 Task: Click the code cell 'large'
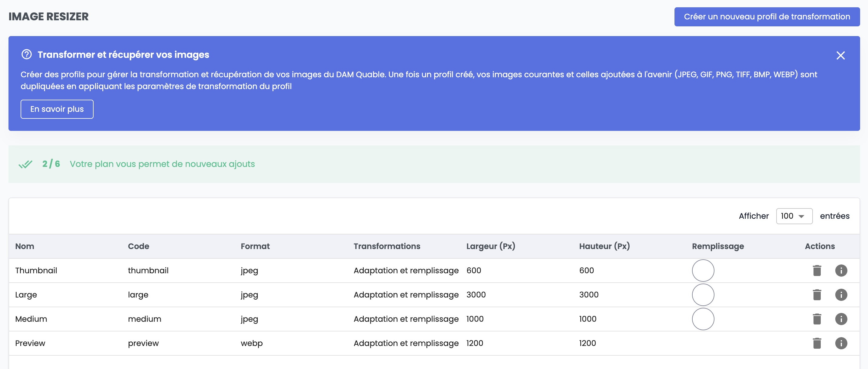click(138, 294)
